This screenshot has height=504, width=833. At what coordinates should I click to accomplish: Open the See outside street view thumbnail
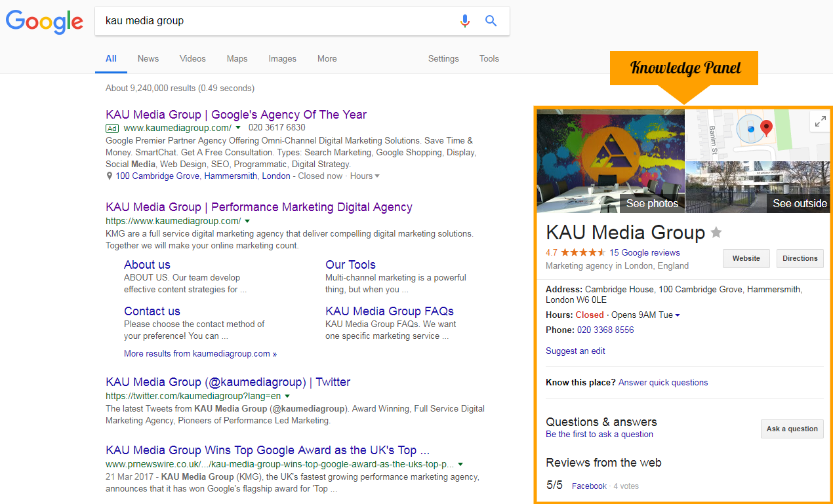point(758,187)
